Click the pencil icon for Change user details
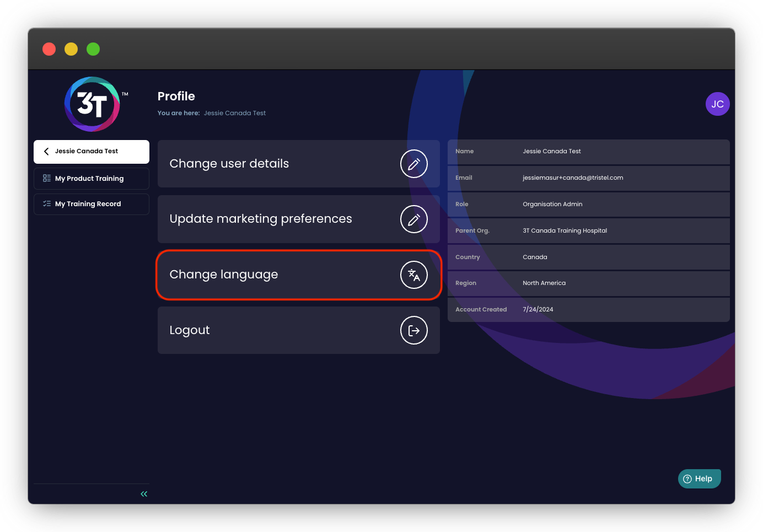Screen dimensions: 763x532 point(413,164)
